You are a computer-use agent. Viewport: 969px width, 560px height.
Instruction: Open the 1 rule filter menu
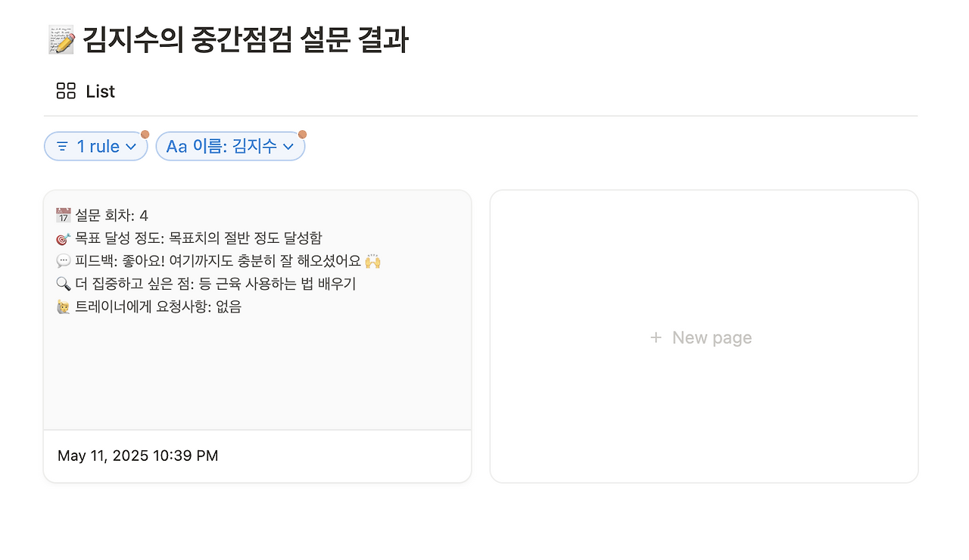(95, 147)
